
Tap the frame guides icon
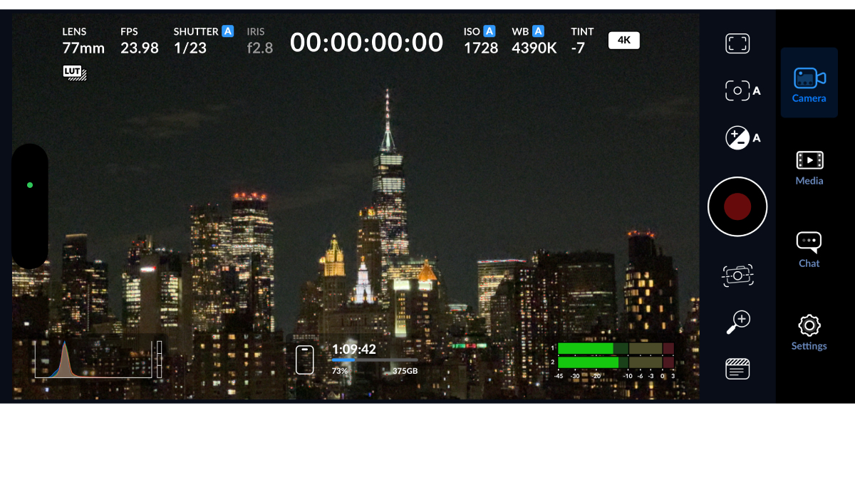pos(737,44)
